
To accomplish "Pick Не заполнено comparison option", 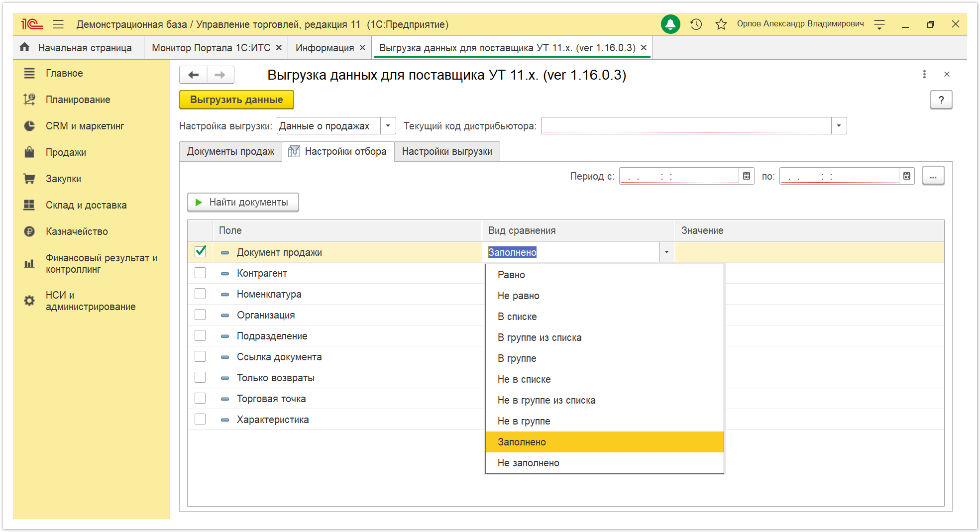I will [604, 463].
